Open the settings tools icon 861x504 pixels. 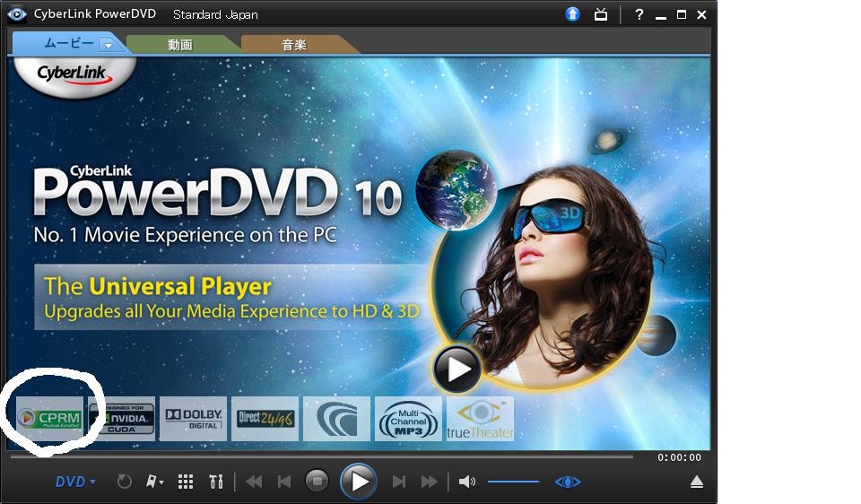[x=216, y=482]
